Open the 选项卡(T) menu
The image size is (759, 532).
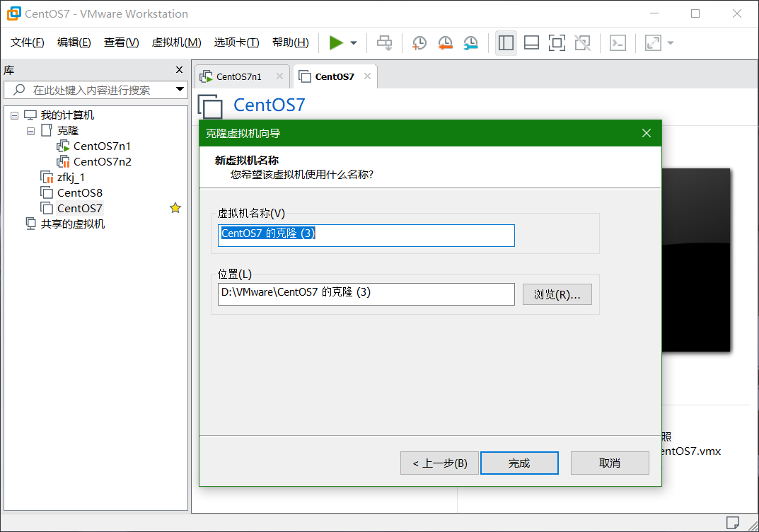coord(237,42)
